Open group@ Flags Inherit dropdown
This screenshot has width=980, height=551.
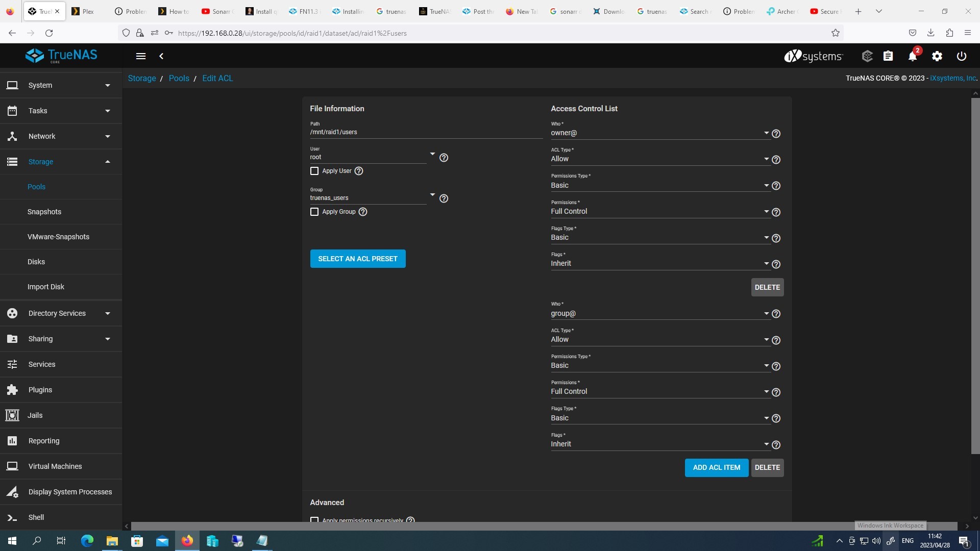click(660, 444)
